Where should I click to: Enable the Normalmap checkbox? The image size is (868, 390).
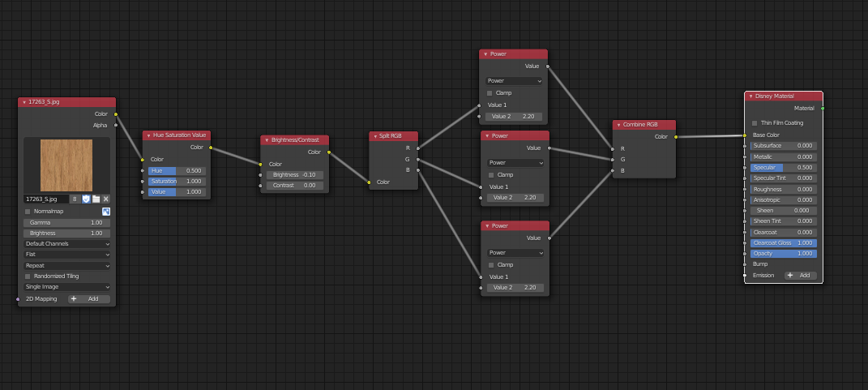pos(28,212)
